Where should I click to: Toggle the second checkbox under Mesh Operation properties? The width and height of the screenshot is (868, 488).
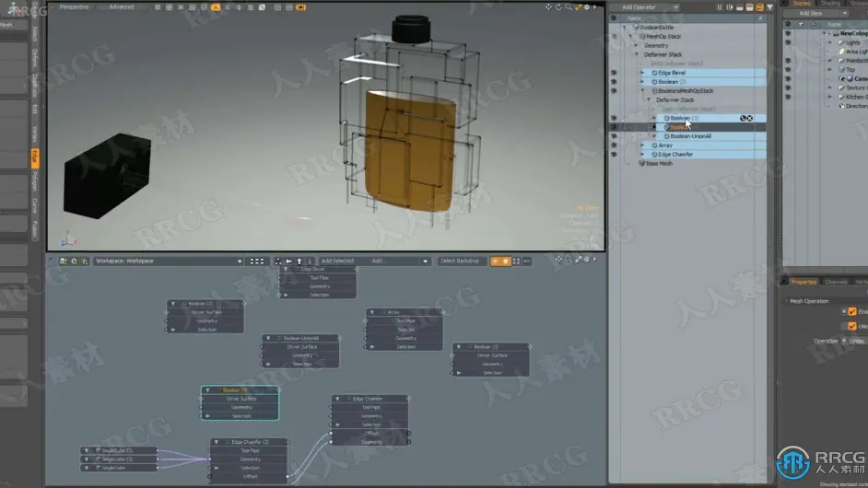(x=852, y=327)
